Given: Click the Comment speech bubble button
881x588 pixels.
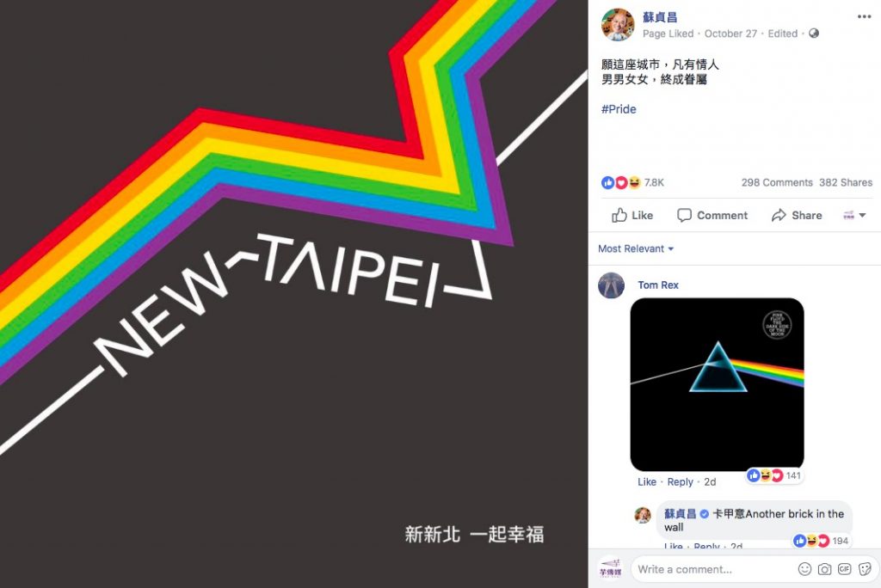Looking at the screenshot, I should tap(712, 215).
